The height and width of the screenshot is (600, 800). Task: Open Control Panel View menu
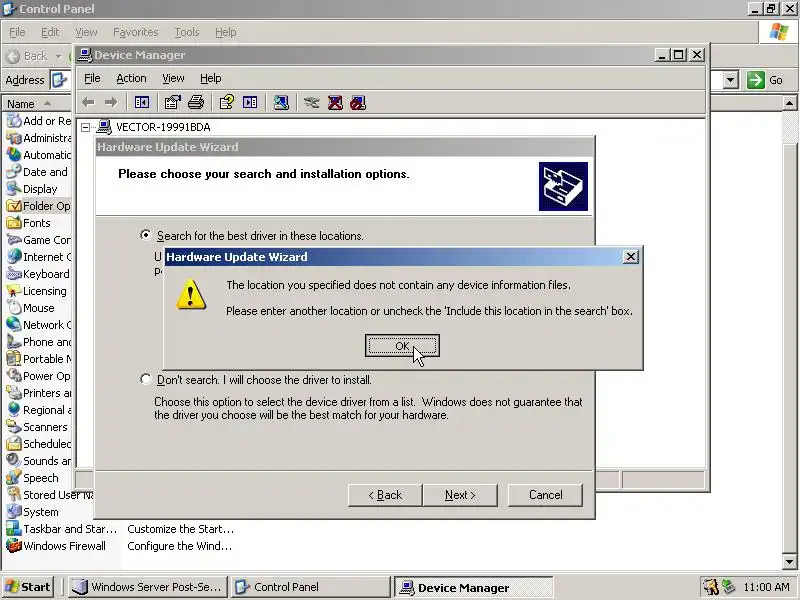pos(86,32)
